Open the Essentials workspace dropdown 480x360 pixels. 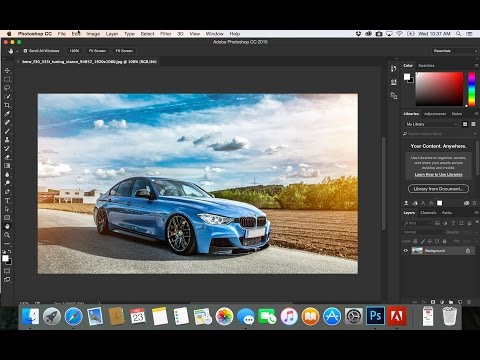click(x=454, y=51)
